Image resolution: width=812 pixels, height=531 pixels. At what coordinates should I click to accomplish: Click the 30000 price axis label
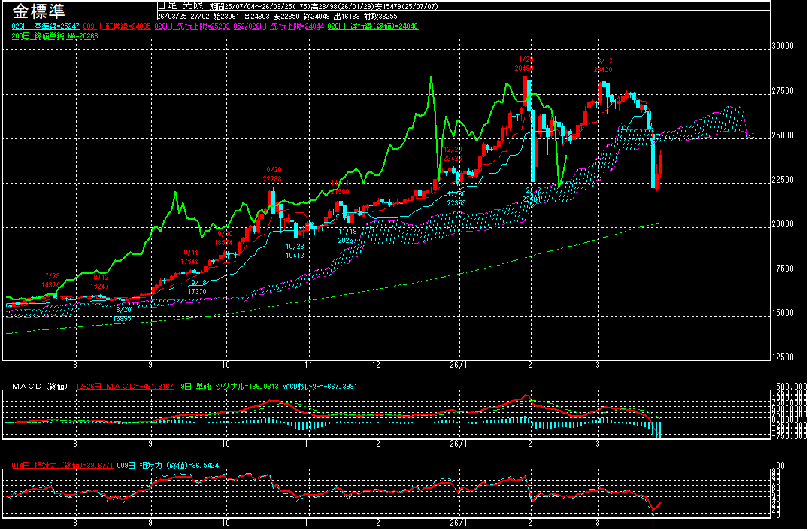tap(784, 46)
